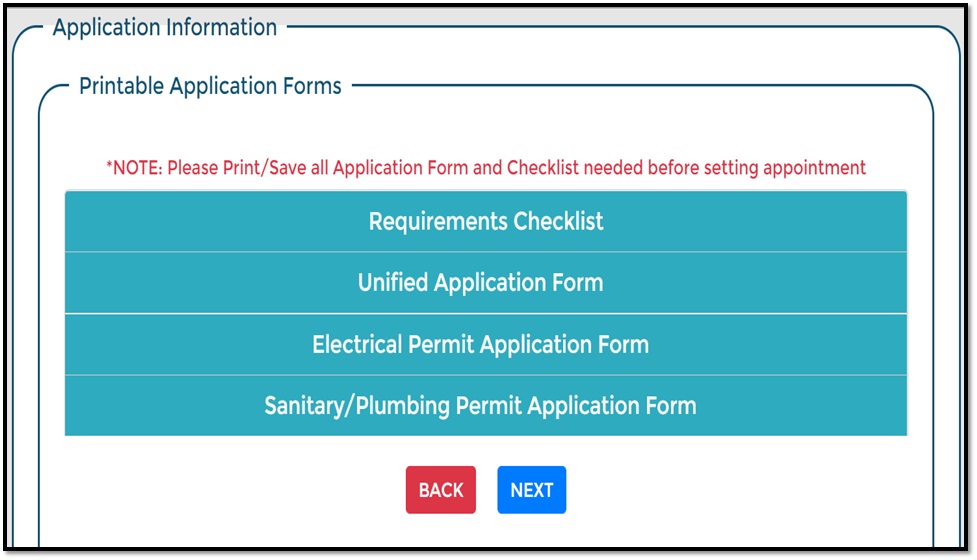Click the red BACK button
This screenshot has width=977, height=560.
[x=441, y=490]
